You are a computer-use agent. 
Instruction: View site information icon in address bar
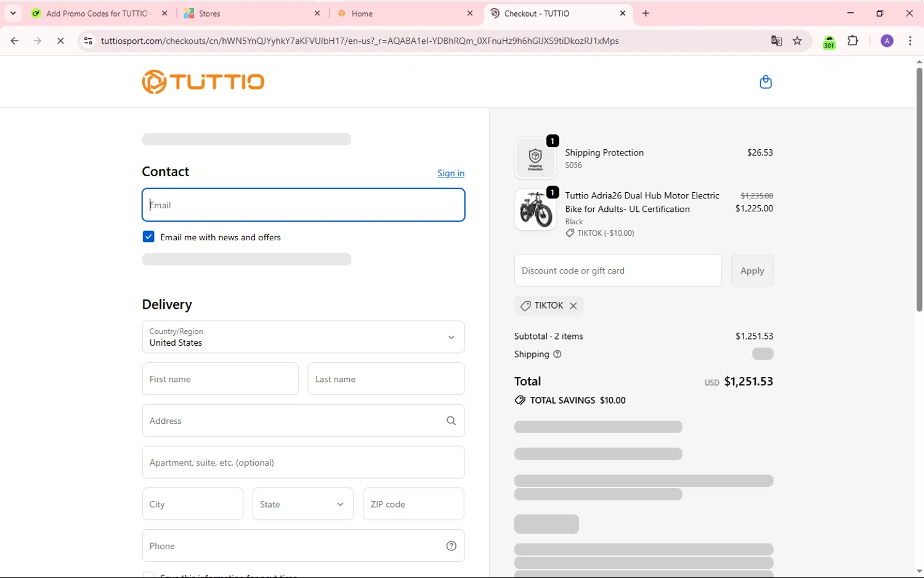(88, 41)
